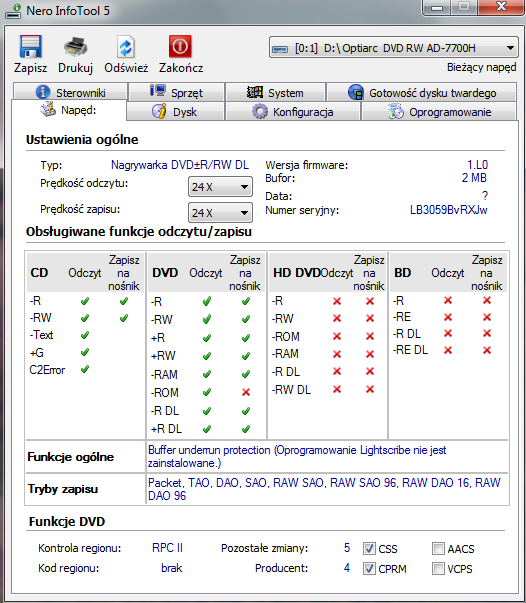
Task: Open the Gotowość dysku twardego tab
Action: 421,92
